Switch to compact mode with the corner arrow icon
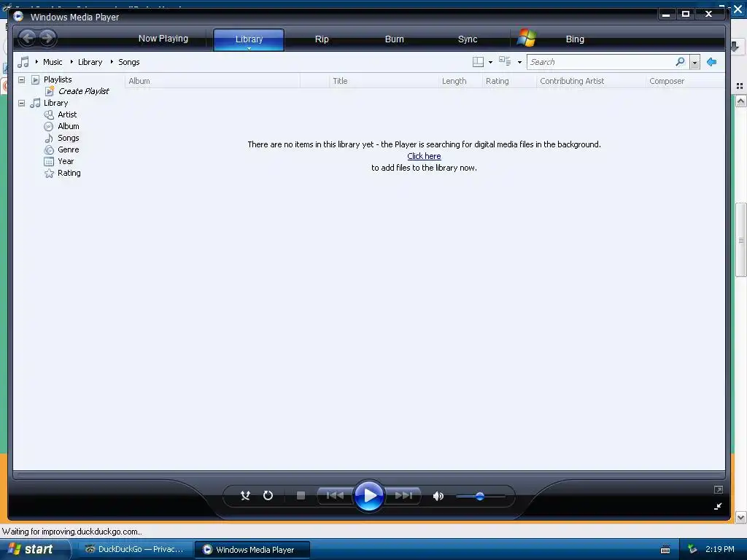The height and width of the screenshot is (560, 747). point(718,506)
